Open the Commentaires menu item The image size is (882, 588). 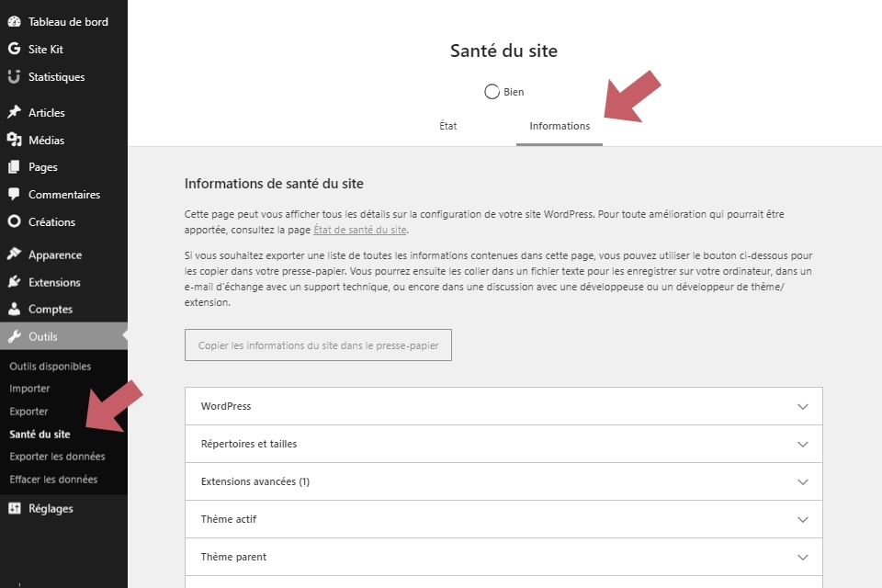coord(63,194)
